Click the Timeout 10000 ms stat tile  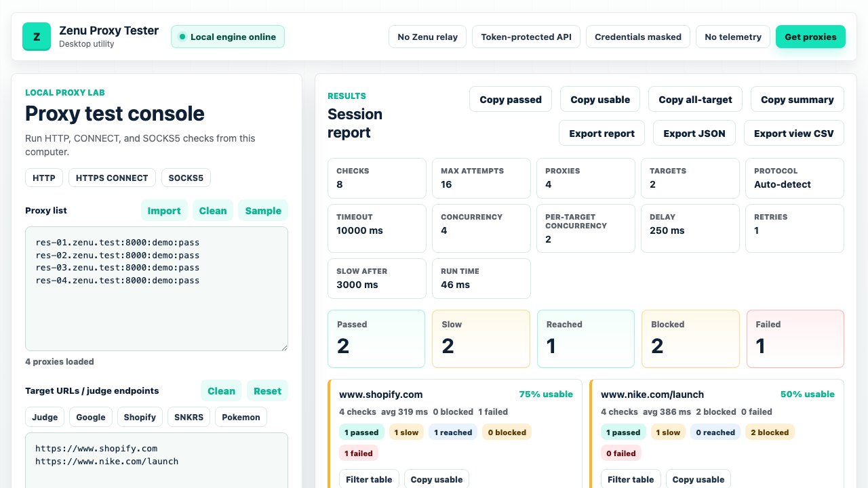(x=377, y=228)
